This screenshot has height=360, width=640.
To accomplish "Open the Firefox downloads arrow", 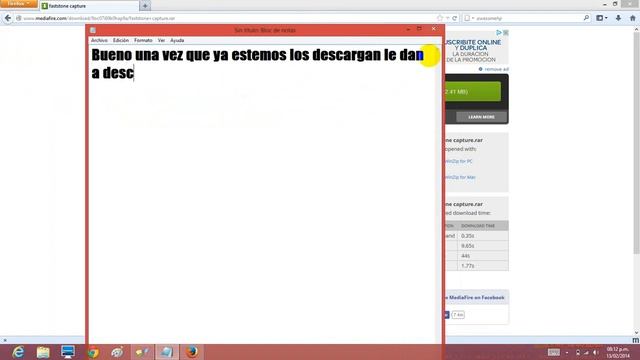I will (x=618, y=18).
